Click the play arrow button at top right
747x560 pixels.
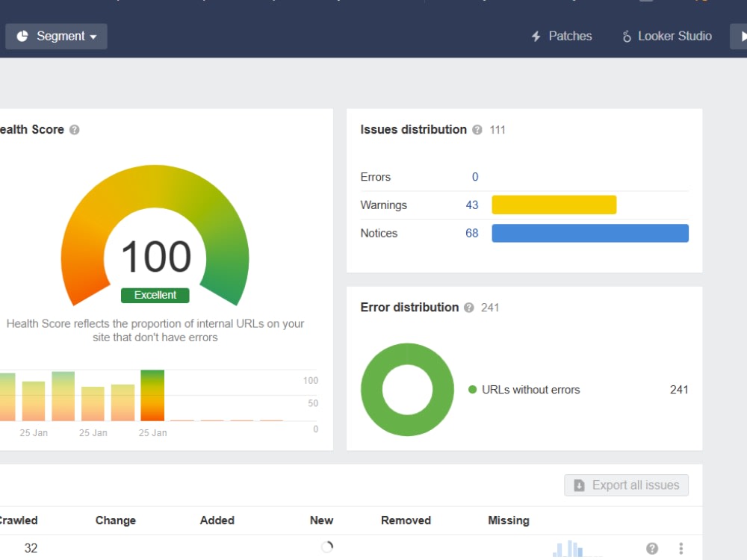740,36
